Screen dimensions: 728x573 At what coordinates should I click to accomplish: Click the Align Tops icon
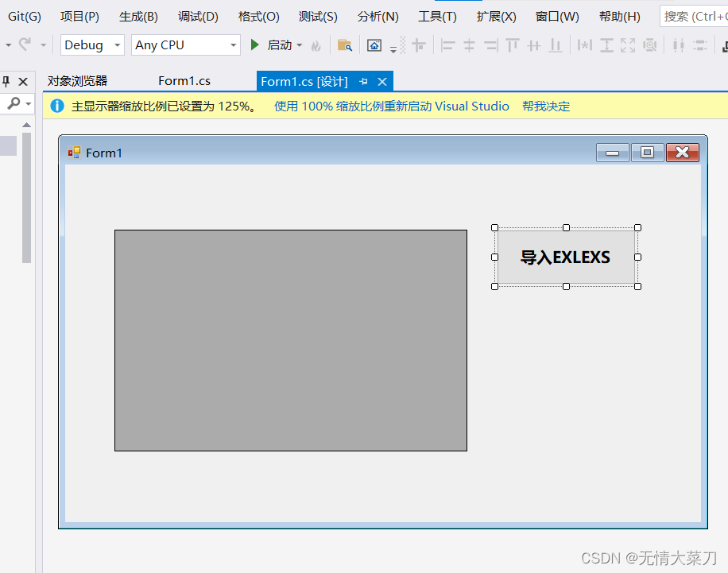tap(512, 45)
